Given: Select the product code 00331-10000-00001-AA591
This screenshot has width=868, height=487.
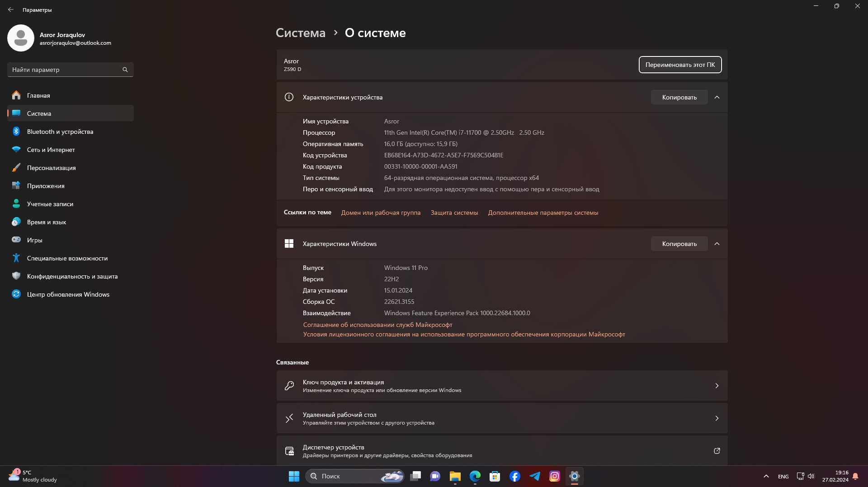Looking at the screenshot, I should point(420,166).
